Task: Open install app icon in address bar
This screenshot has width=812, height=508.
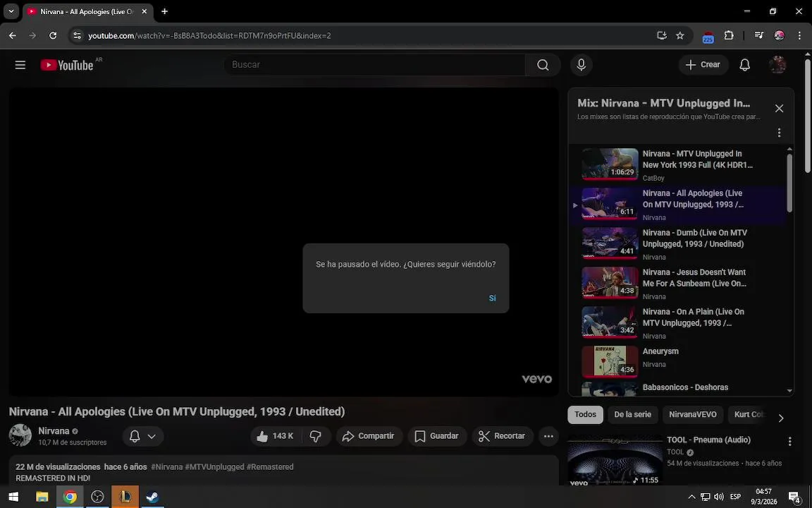Action: coord(661,35)
